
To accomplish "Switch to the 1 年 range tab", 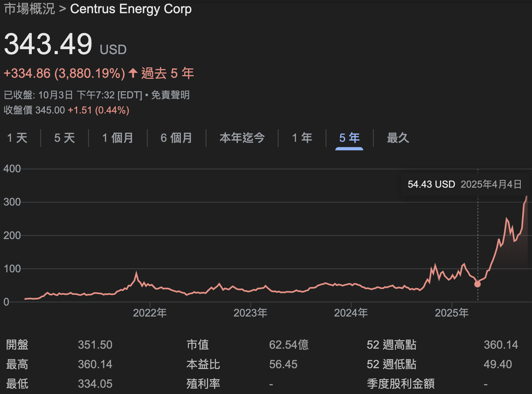I will [302, 138].
